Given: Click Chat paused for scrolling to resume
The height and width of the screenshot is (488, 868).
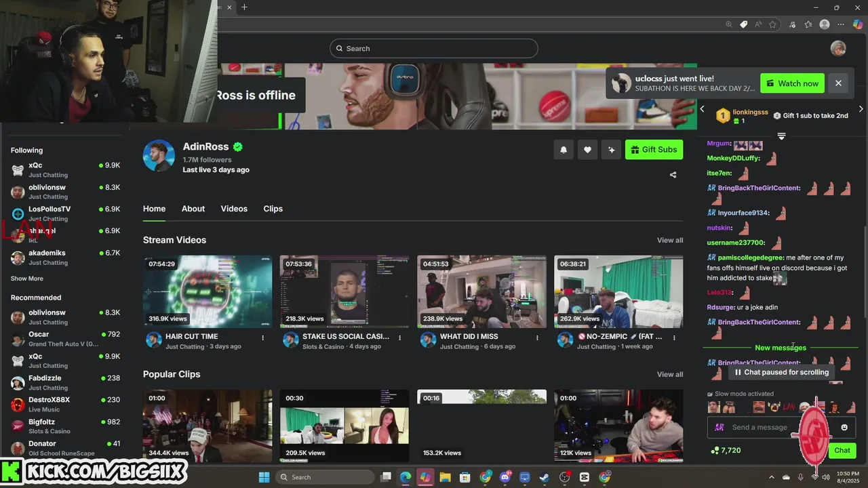Looking at the screenshot, I should point(781,372).
